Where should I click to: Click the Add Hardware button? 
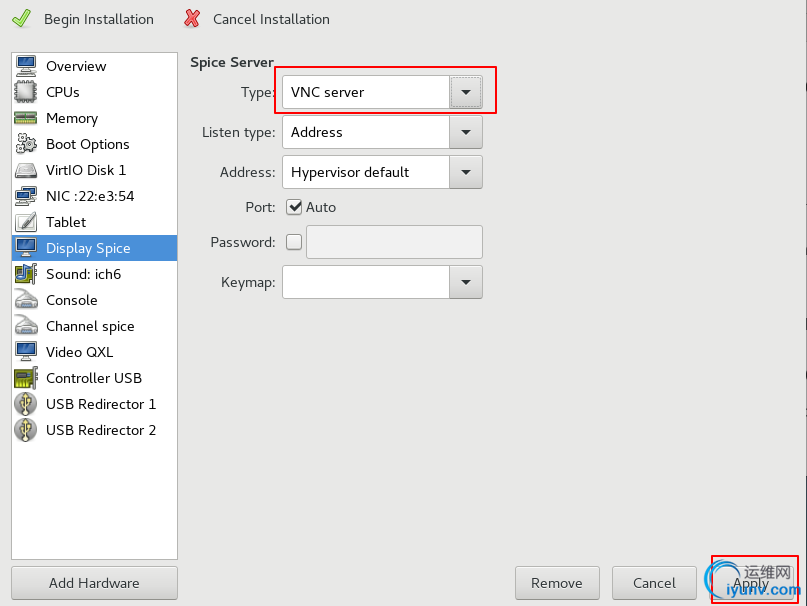tap(94, 583)
